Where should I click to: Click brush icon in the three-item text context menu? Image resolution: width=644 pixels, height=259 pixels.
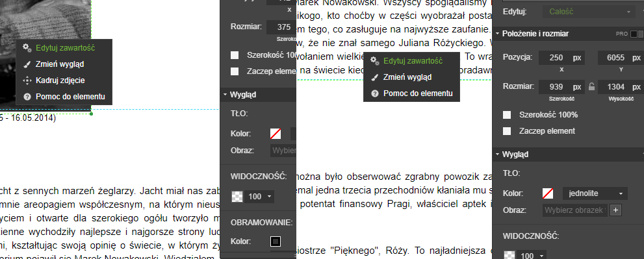click(374, 77)
